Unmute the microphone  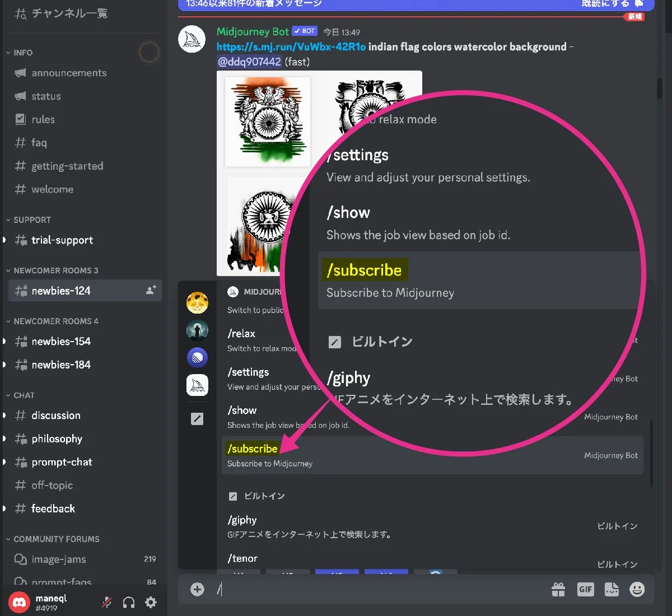tap(106, 603)
